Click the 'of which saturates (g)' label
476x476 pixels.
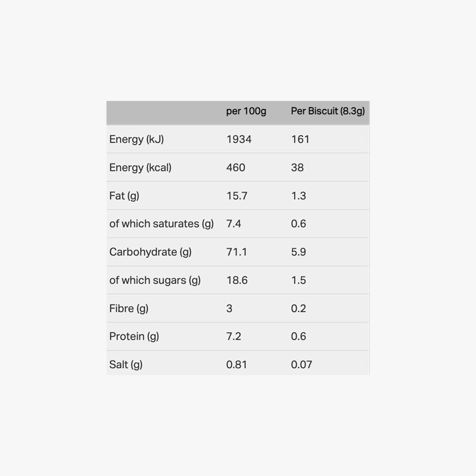click(x=161, y=224)
